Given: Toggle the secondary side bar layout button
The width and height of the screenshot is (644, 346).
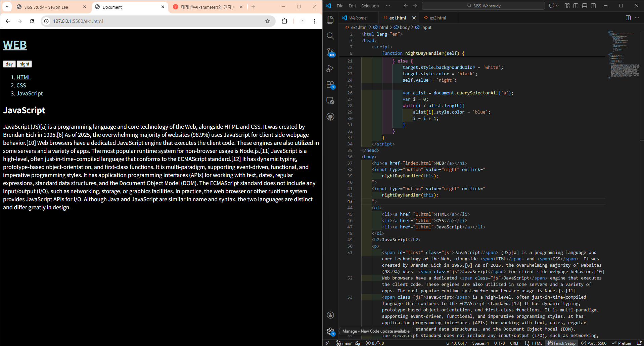Looking at the screenshot, I should point(593,6).
